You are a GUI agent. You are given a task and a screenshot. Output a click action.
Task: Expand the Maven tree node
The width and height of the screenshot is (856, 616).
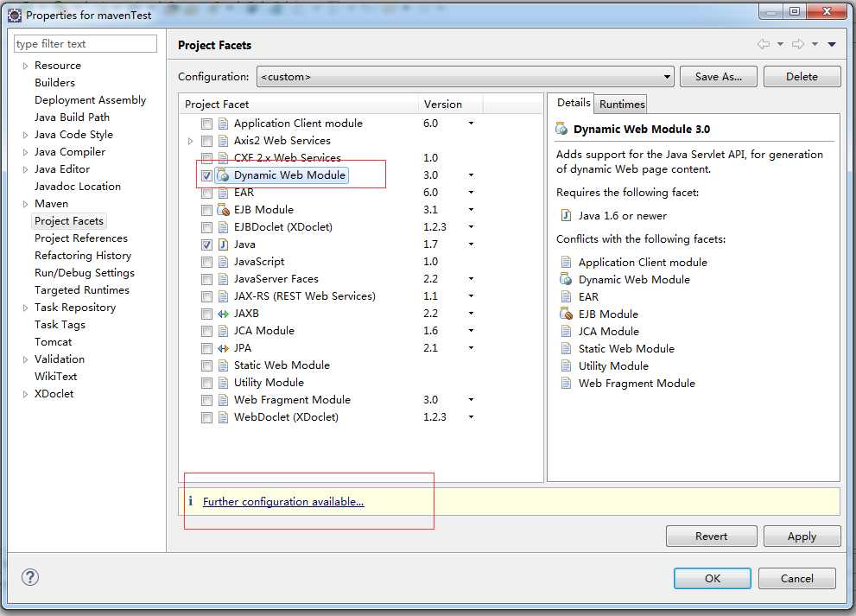[25, 204]
